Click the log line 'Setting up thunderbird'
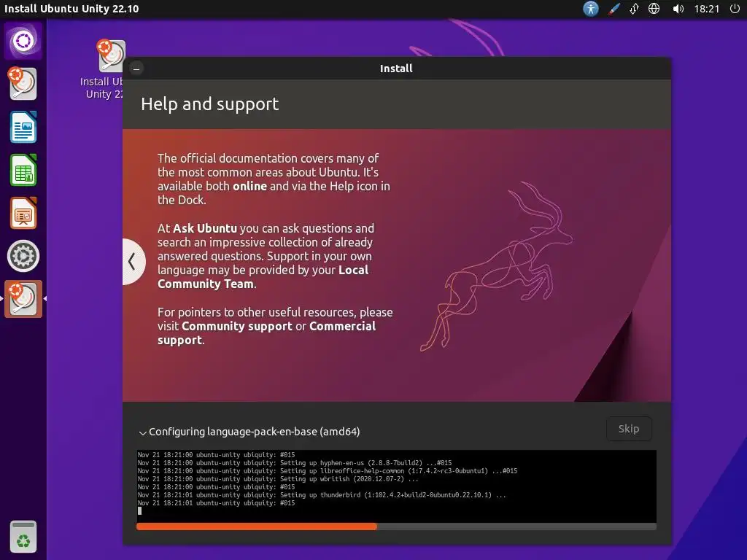 tap(322, 495)
